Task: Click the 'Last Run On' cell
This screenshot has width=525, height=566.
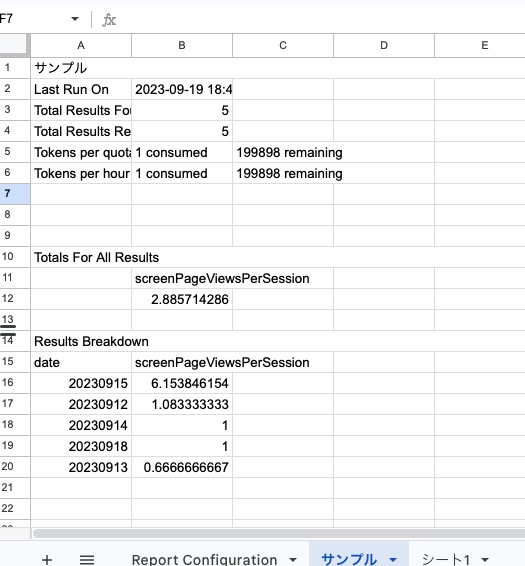Action: point(81,89)
